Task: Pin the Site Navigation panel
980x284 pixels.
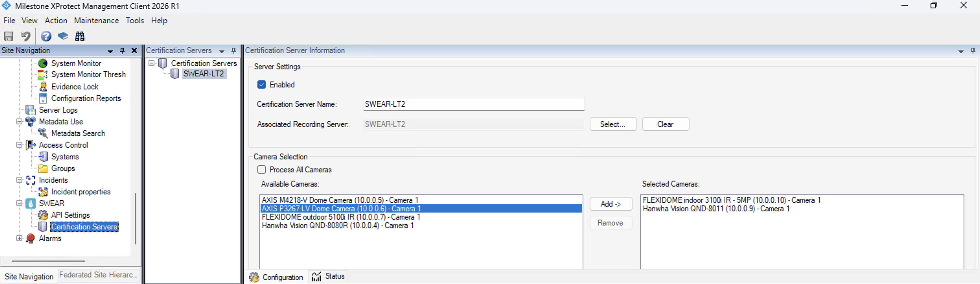Action: [122, 50]
